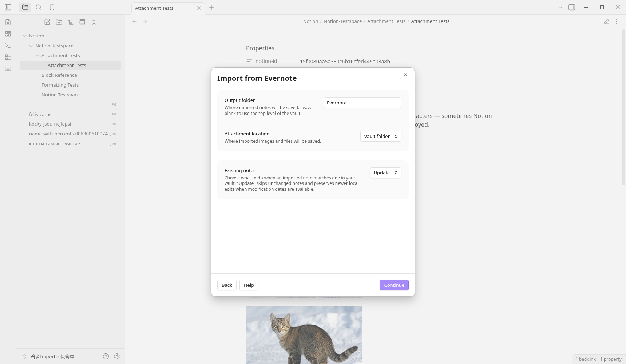Click Notion-Testspace in the breadcrumb
The width and height of the screenshot is (626, 364).
(342, 21)
